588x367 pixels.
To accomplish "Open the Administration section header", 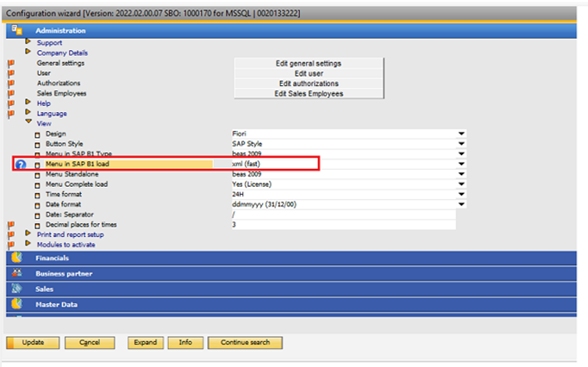I will (x=291, y=30).
